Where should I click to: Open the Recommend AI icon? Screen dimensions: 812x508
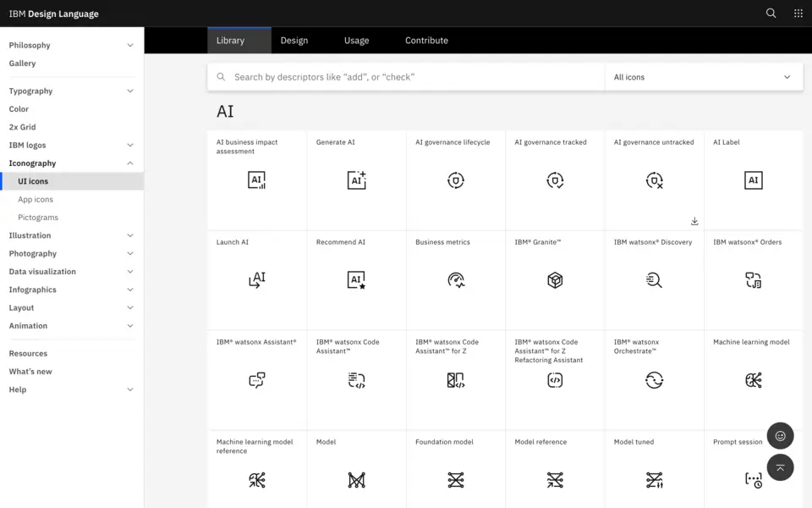(356, 280)
